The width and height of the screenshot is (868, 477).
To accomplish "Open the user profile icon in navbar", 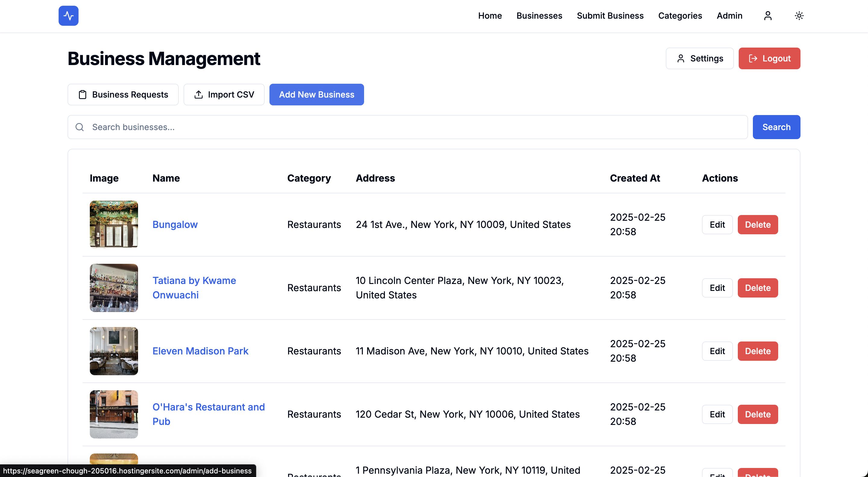I will pyautogui.click(x=768, y=16).
